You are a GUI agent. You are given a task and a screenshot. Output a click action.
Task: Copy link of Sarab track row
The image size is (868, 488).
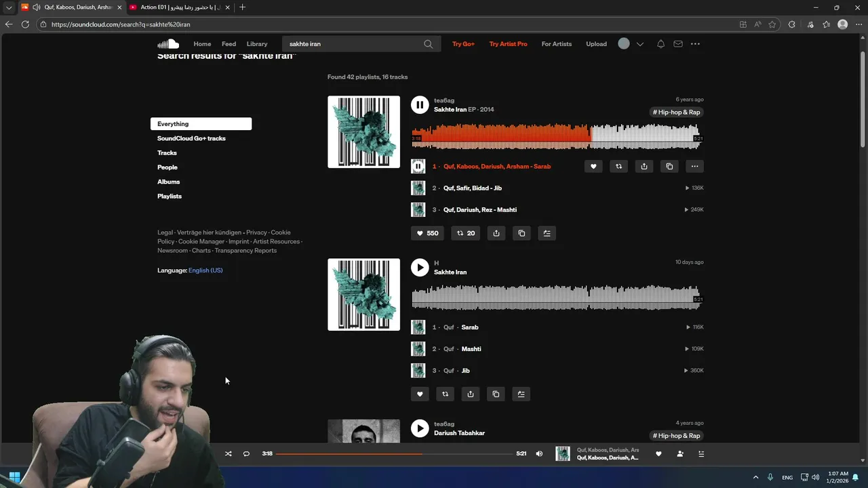pyautogui.click(x=669, y=166)
